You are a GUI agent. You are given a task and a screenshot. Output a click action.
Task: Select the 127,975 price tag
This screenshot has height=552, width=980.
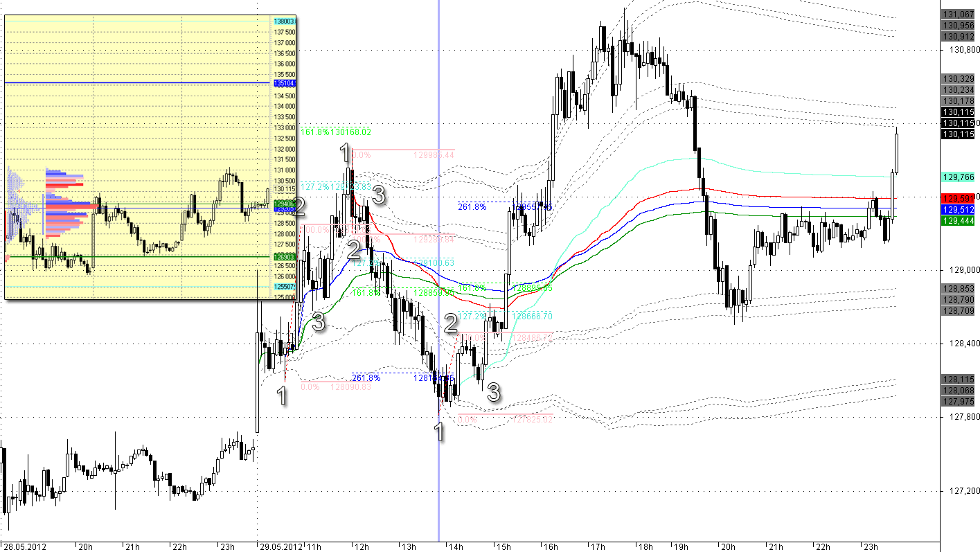click(959, 401)
